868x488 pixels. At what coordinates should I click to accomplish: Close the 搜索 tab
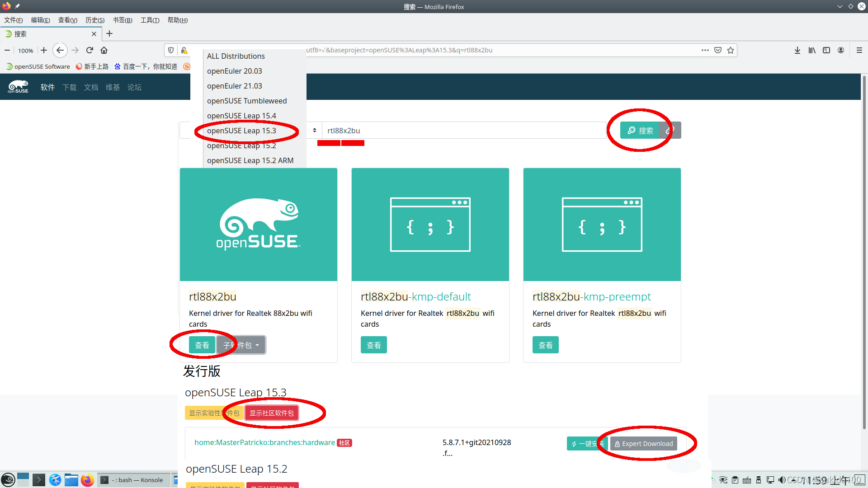pos(94,34)
